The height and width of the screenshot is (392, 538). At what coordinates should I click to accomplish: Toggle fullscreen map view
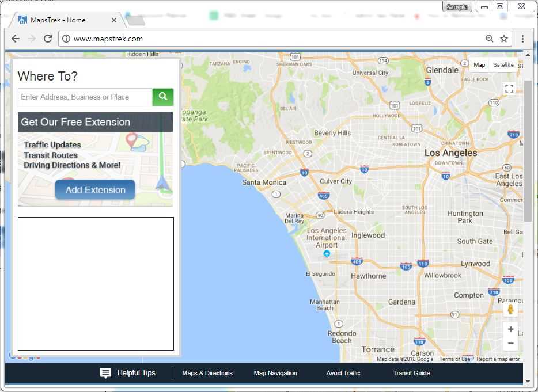(509, 89)
